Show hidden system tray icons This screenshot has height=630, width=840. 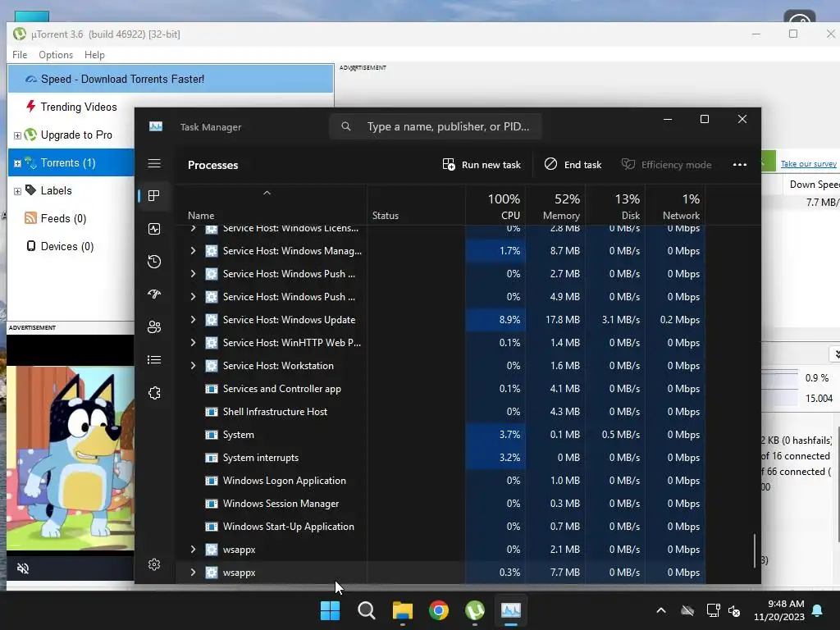tap(661, 610)
